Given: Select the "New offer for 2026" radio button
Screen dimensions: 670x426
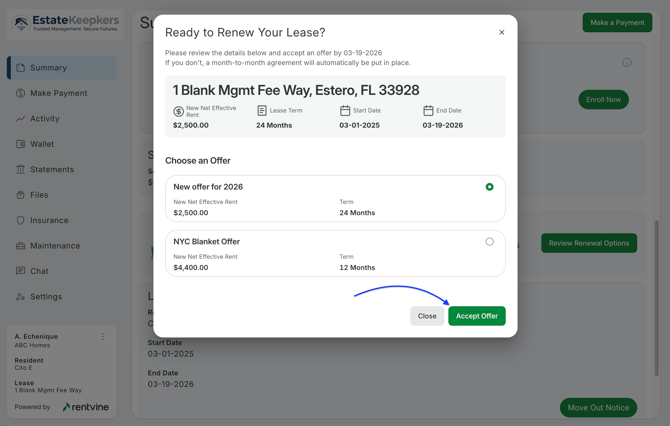Looking at the screenshot, I should (489, 187).
